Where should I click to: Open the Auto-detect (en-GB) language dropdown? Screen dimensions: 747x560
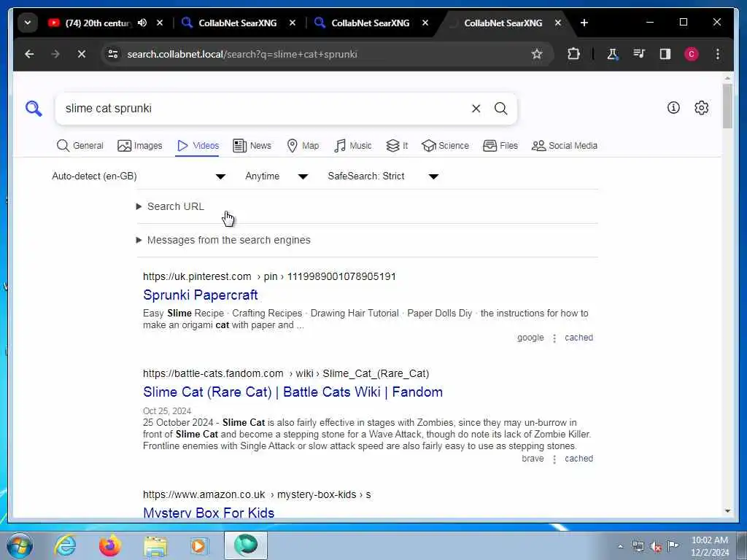click(139, 176)
